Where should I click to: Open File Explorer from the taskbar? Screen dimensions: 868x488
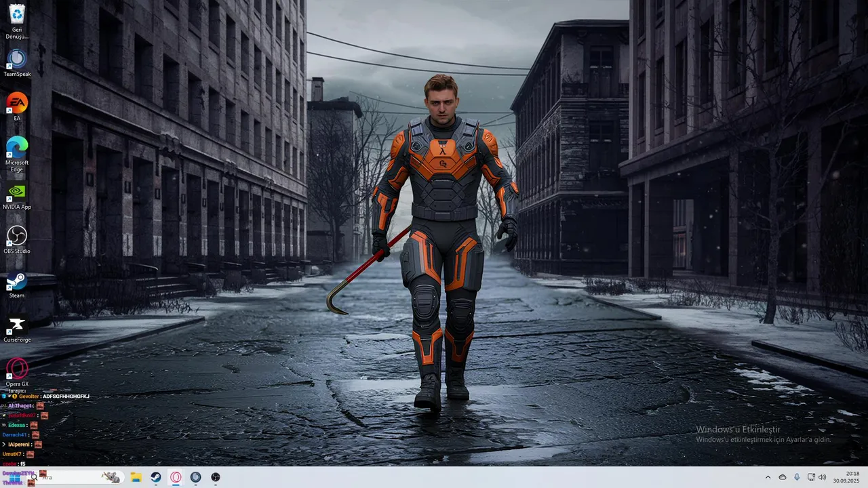(x=136, y=477)
